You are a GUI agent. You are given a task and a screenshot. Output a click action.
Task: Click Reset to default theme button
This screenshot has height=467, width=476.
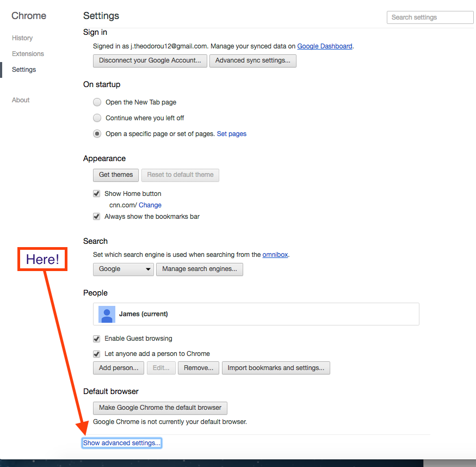(x=180, y=175)
